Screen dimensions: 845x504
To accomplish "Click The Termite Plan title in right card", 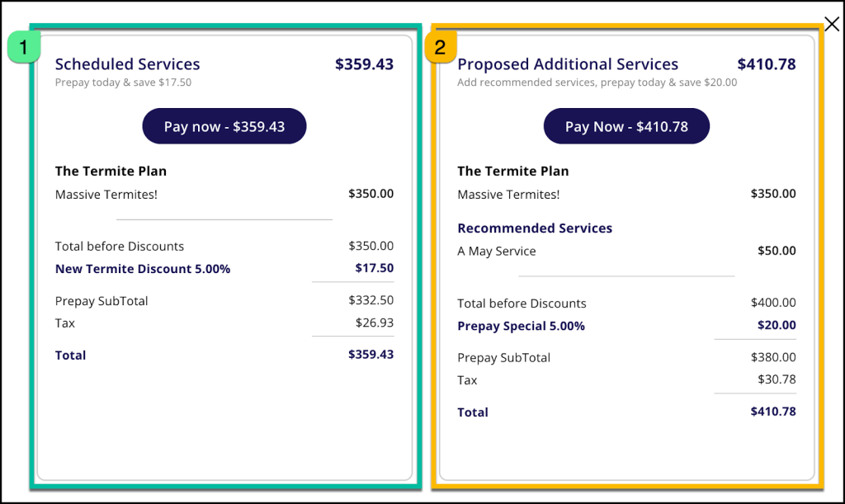I will 513,172.
